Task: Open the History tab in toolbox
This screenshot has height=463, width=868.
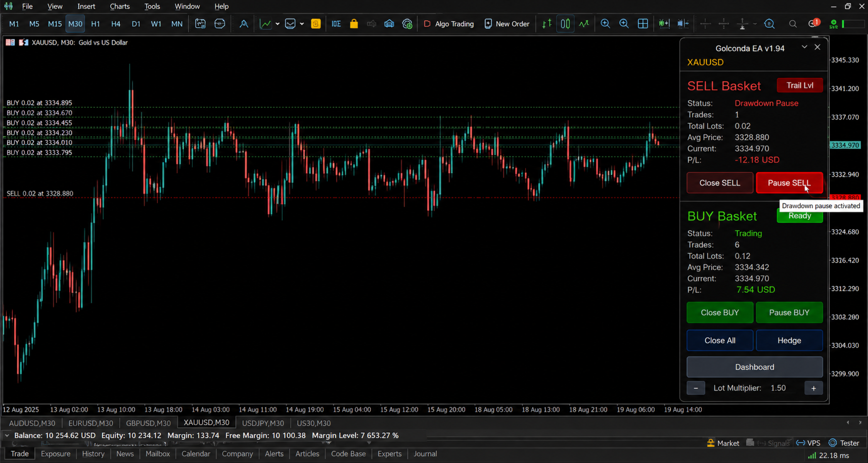Action: pos(93,454)
